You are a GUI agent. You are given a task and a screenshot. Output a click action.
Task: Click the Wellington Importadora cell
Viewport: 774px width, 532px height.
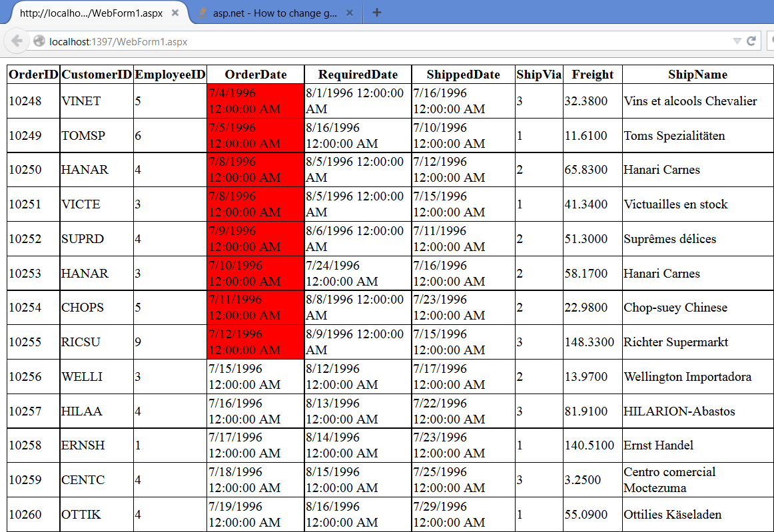pyautogui.click(x=698, y=377)
